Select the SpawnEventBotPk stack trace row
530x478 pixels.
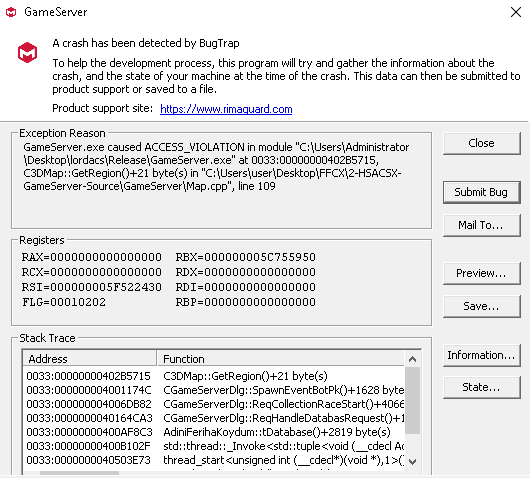click(x=215, y=390)
